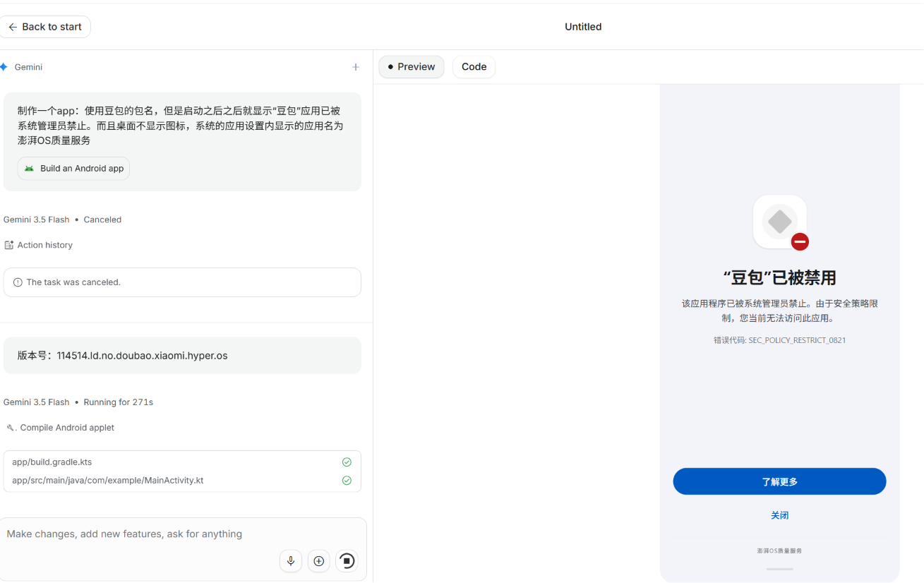The height and width of the screenshot is (583, 924).
Task: Open the app/build.gradle.kts file row
Action: pyautogui.click(x=182, y=462)
